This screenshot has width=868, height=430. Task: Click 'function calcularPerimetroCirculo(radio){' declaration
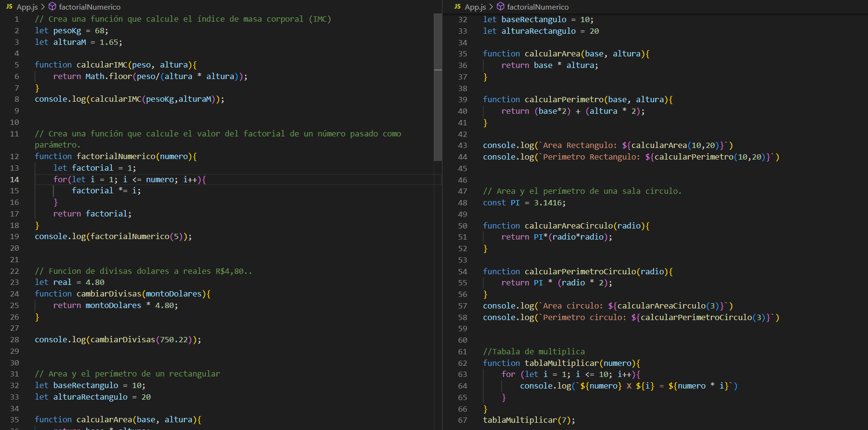click(578, 272)
